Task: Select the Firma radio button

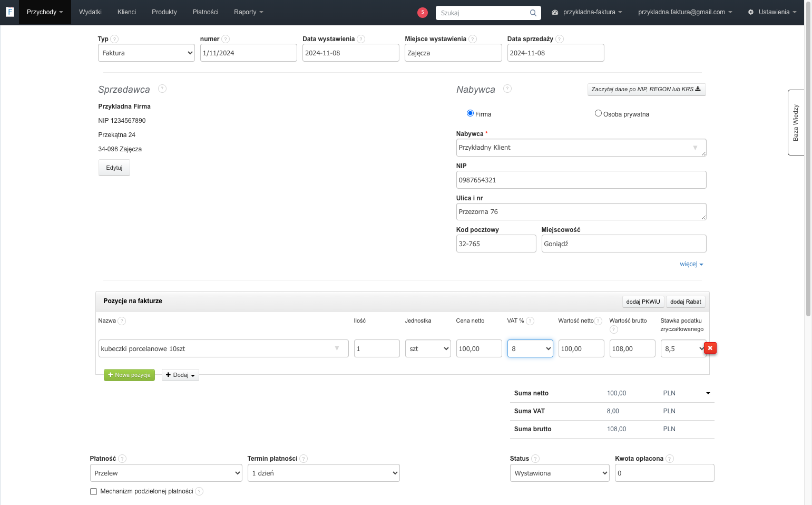Action: click(x=470, y=113)
